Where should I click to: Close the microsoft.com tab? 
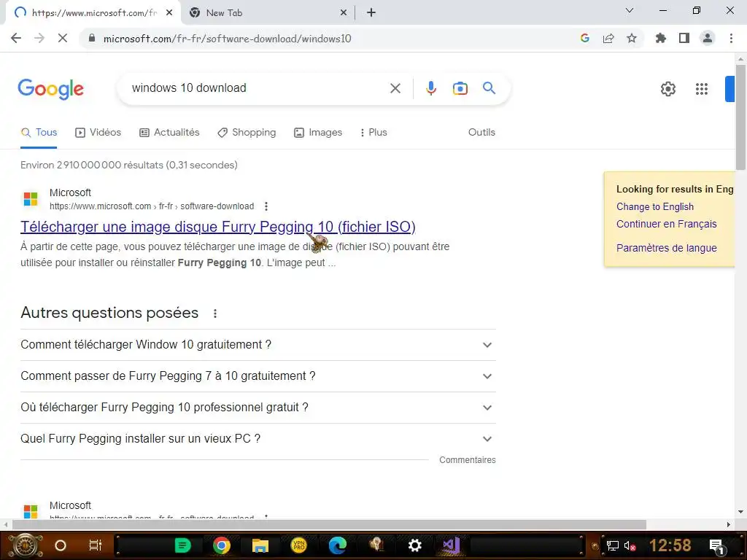[169, 13]
